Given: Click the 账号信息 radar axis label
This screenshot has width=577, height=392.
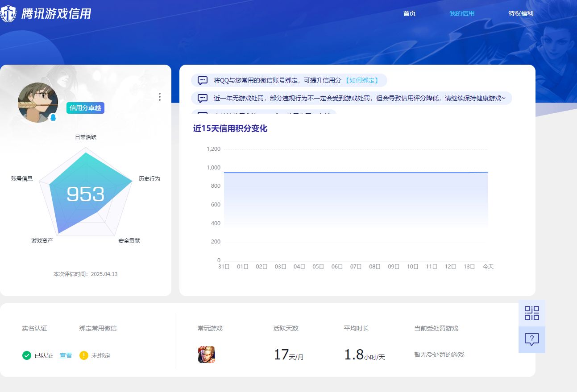Looking at the screenshot, I should [x=22, y=178].
